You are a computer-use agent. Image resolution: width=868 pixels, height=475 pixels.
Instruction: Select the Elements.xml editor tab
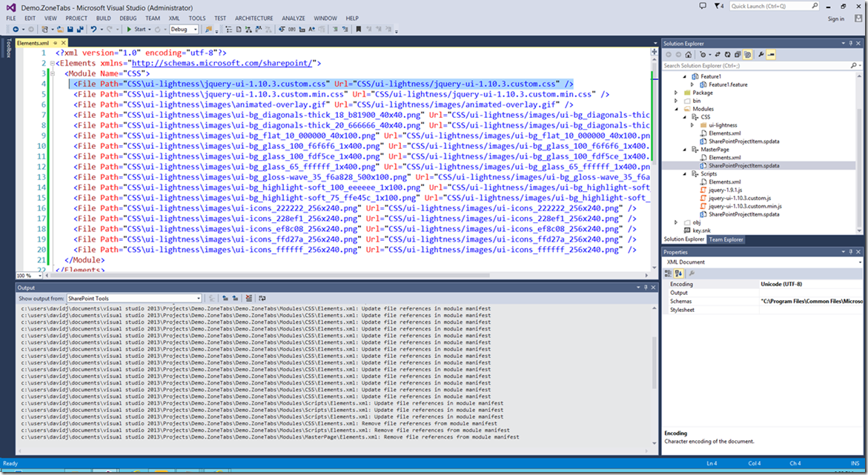pyautogui.click(x=33, y=43)
